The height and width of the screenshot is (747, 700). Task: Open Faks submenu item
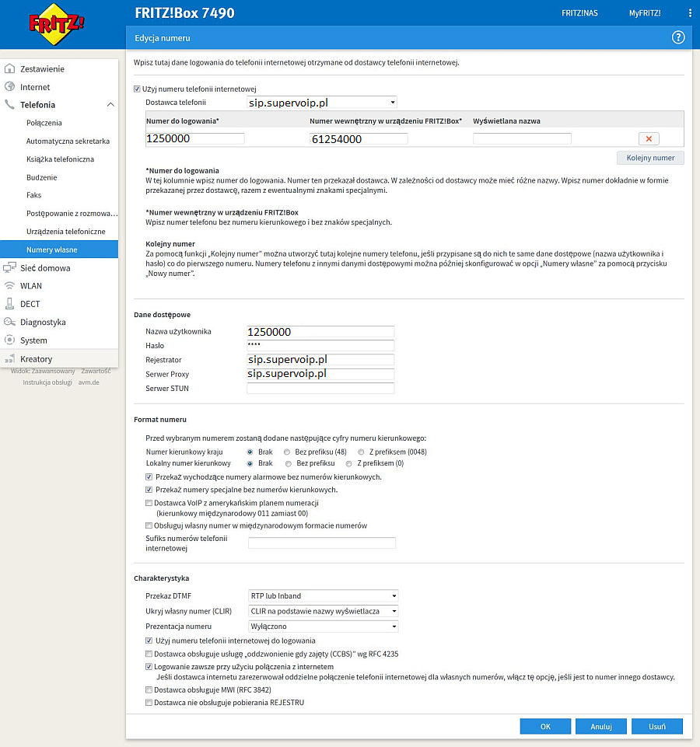34,195
